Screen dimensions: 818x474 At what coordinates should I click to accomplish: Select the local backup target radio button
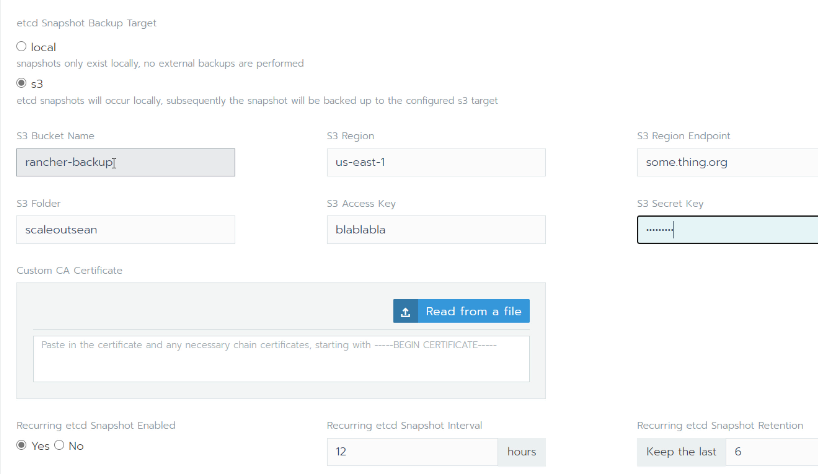click(21, 46)
